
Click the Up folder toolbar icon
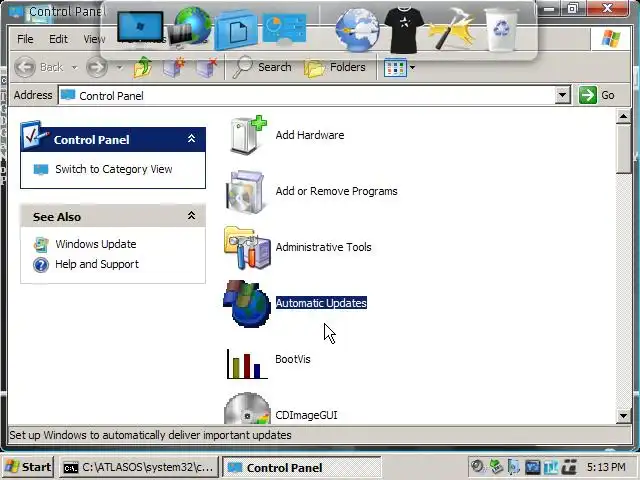(143, 67)
